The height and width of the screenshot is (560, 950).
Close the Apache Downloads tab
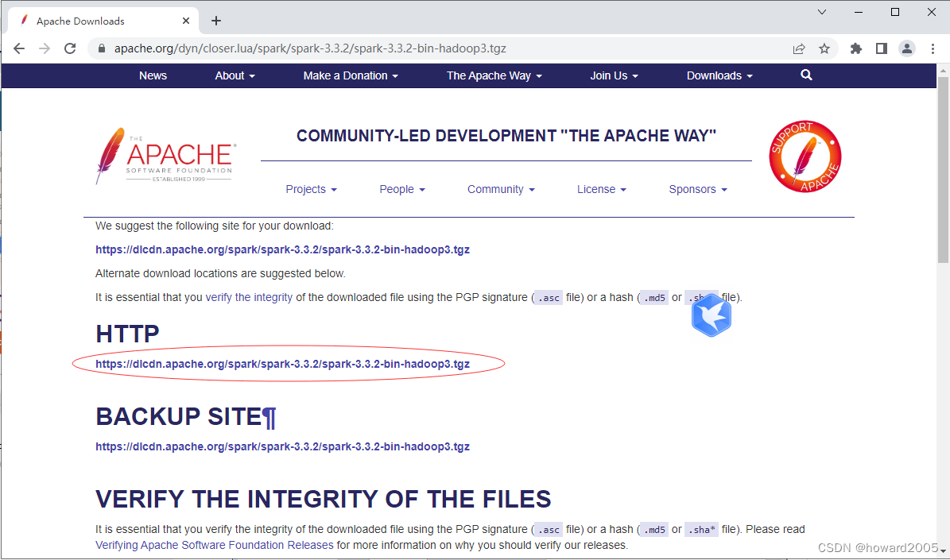(x=186, y=21)
